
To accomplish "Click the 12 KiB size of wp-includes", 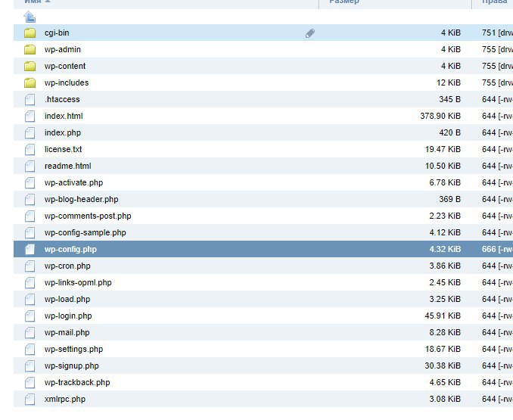I will click(449, 82).
